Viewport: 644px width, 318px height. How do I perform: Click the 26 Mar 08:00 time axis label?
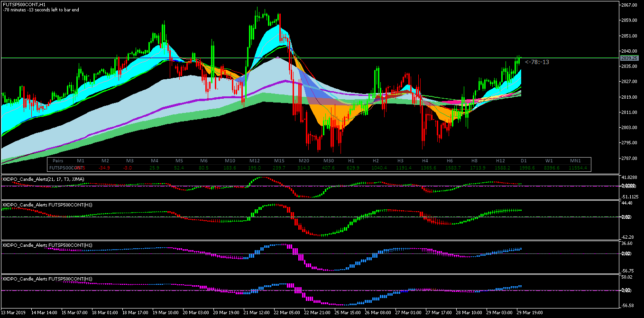(378, 313)
